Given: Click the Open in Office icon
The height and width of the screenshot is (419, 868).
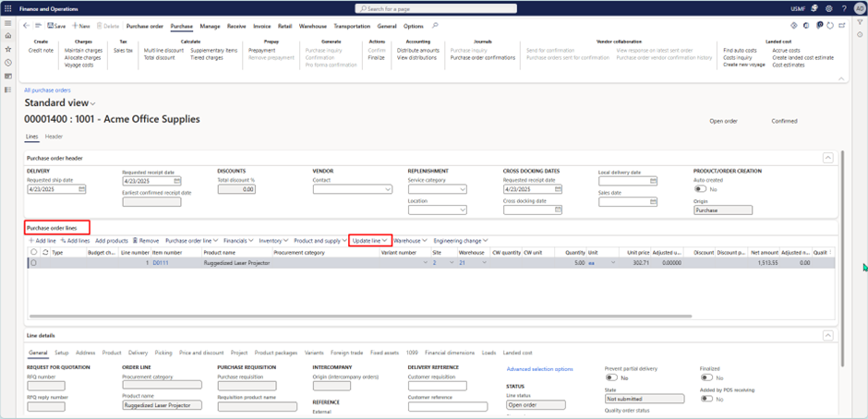Looking at the screenshot, I should (805, 26).
